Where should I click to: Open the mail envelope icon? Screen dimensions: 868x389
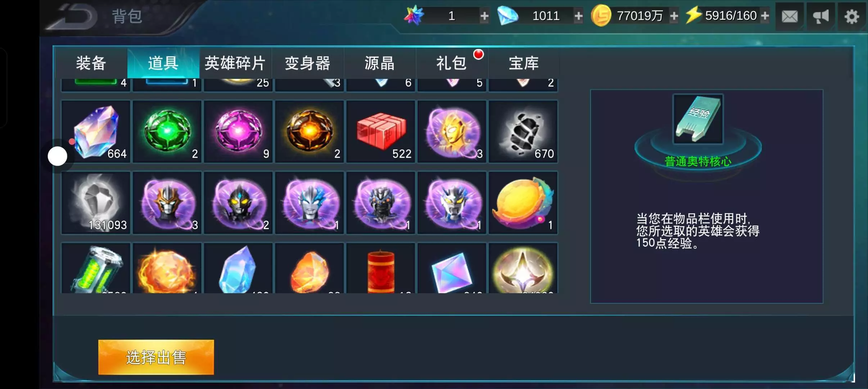(790, 17)
